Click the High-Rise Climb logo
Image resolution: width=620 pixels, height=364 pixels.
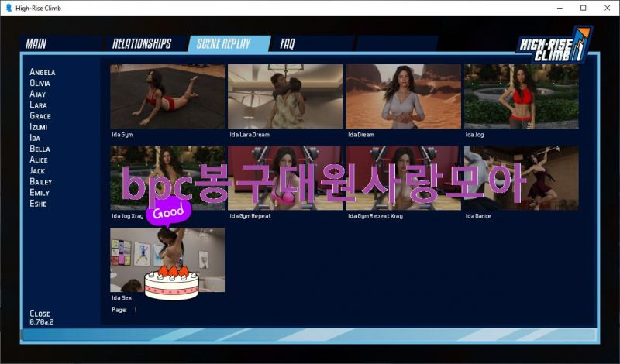coord(554,45)
